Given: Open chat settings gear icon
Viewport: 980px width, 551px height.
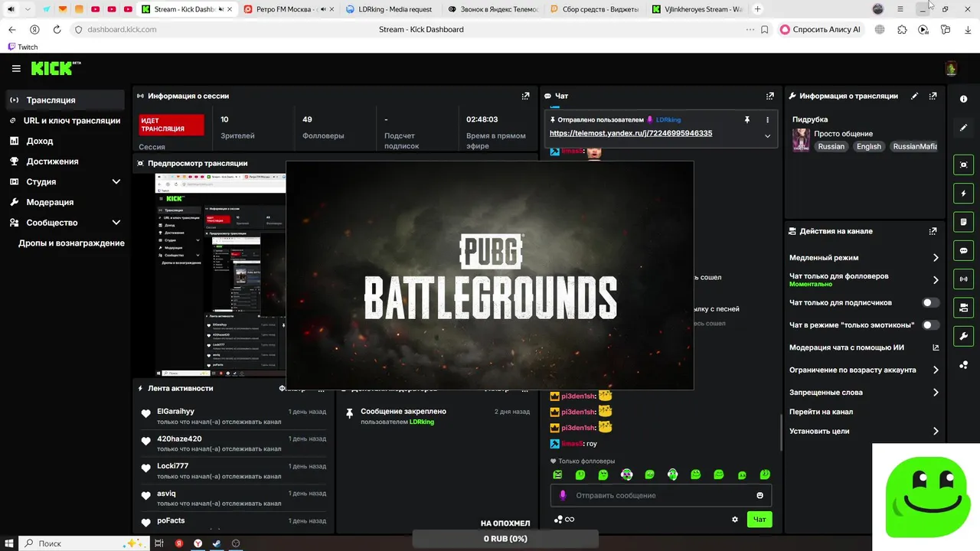Looking at the screenshot, I should (735, 520).
